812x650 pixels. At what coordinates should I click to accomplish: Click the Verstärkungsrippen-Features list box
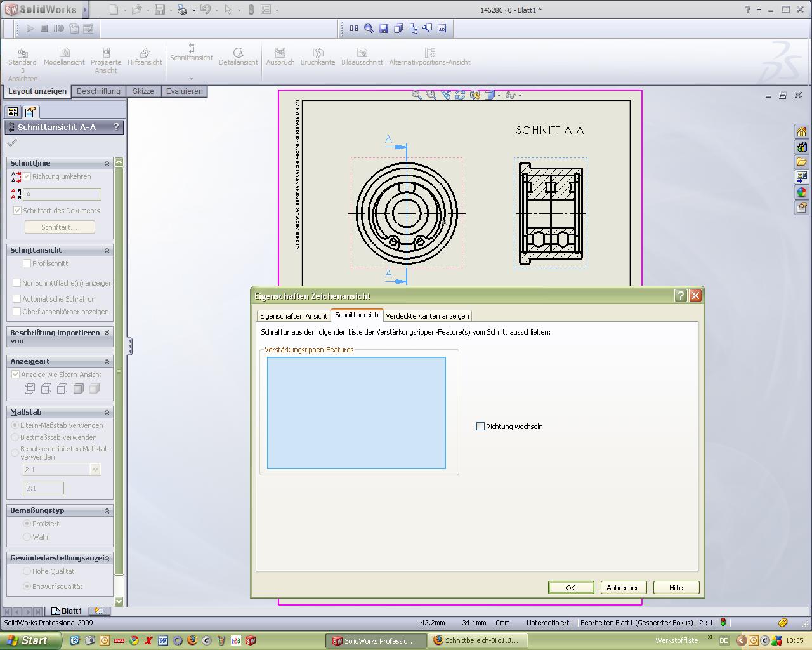[x=356, y=413]
